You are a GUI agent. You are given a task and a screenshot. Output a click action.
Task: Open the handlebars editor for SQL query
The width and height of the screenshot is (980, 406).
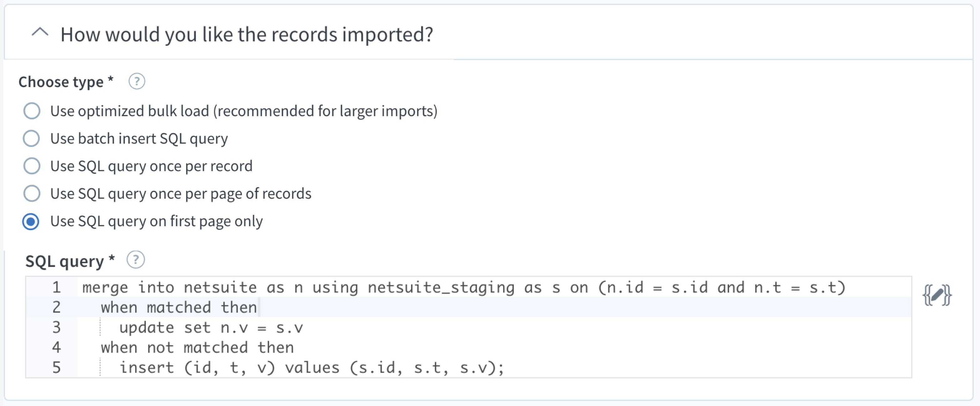pyautogui.click(x=937, y=295)
